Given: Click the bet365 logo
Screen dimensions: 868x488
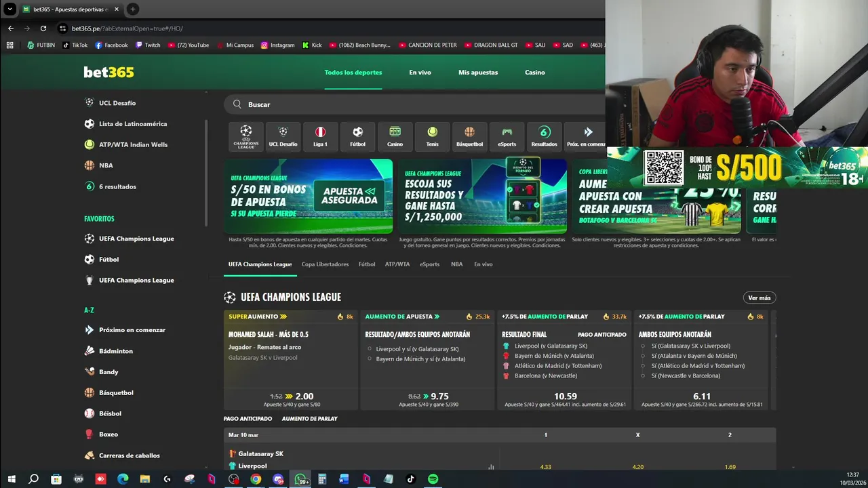Looking at the screenshot, I should 108,72.
